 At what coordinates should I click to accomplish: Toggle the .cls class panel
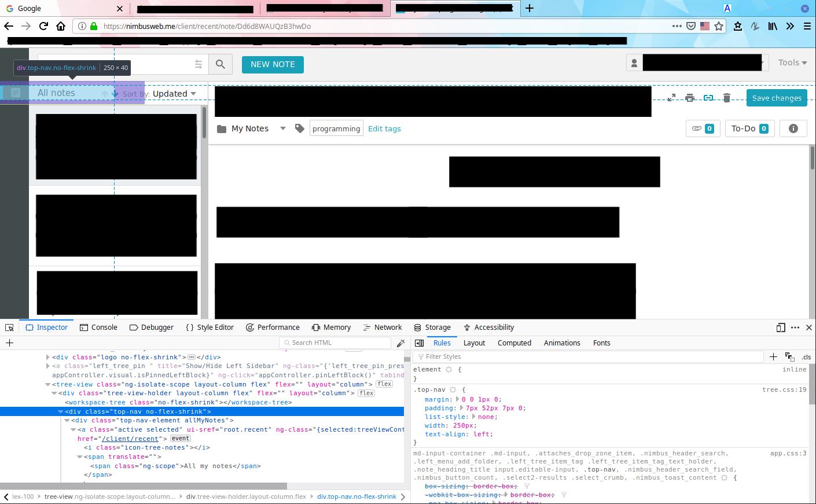point(806,357)
